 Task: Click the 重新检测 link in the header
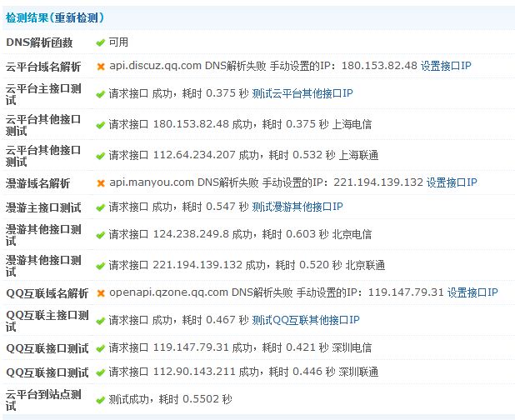click(77, 17)
